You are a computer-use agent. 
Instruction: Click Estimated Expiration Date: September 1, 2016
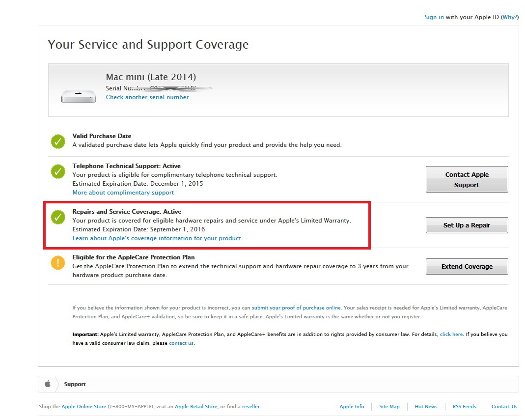click(x=138, y=229)
